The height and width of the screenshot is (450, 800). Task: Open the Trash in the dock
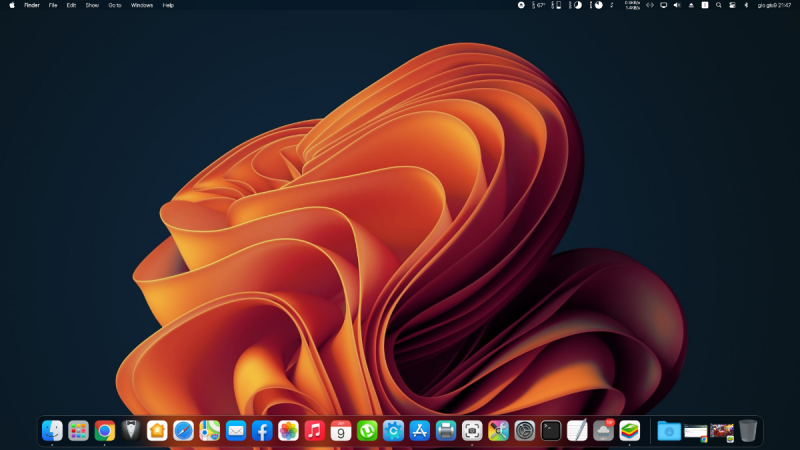(748, 431)
